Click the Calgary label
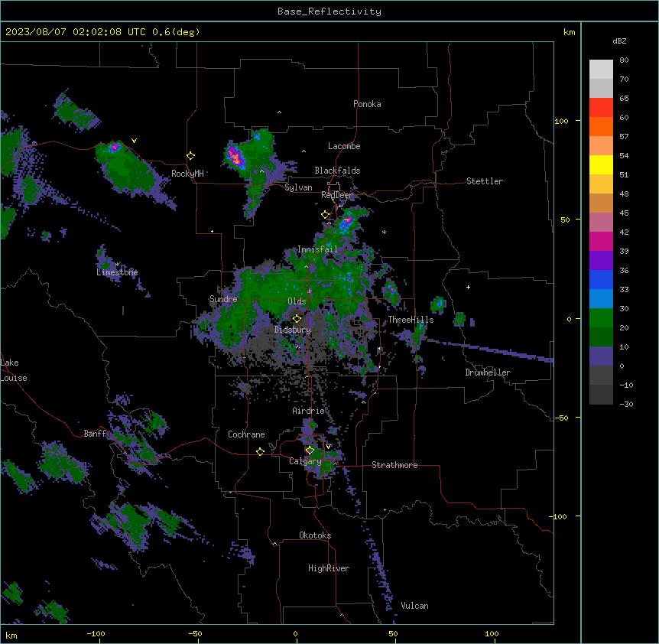The width and height of the screenshot is (659, 644). [305, 461]
